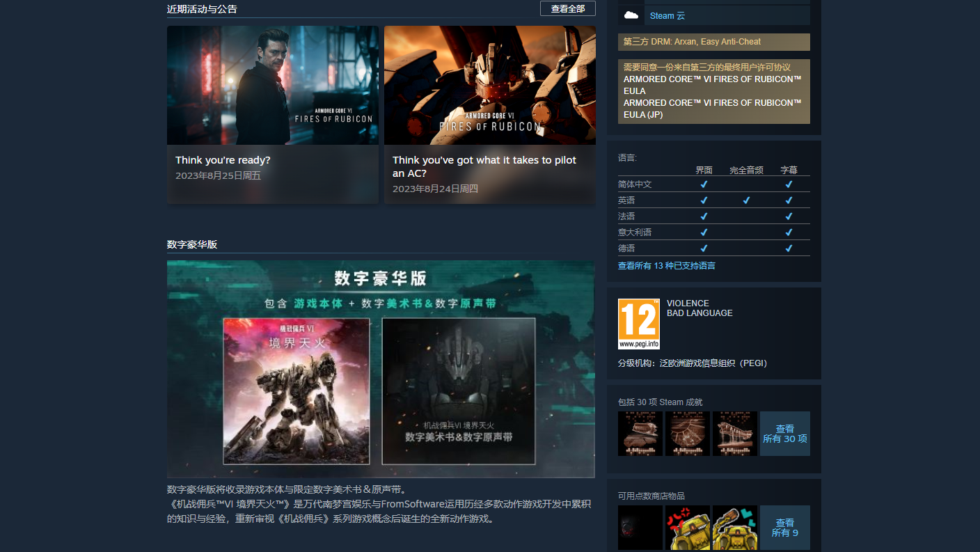Click the BAD LANGUAGE rating descriptor

(700, 313)
